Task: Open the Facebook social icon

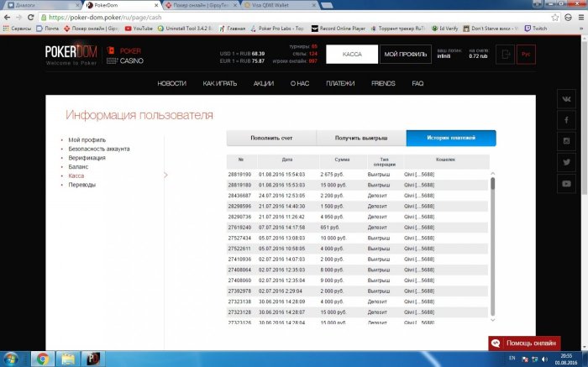Action: (x=567, y=120)
